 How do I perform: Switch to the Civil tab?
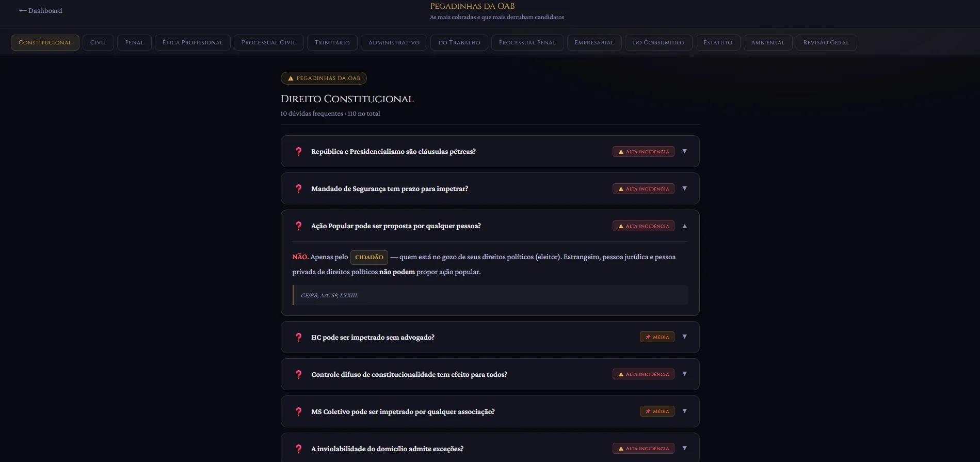click(98, 42)
